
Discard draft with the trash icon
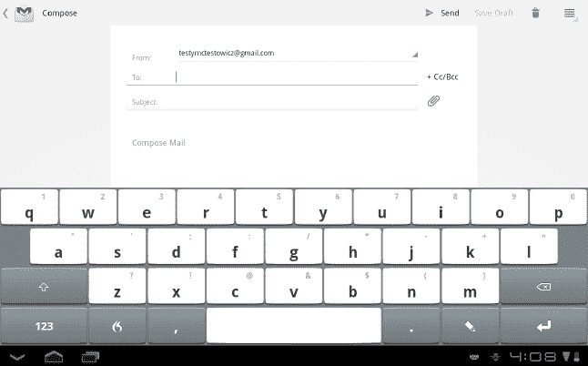(535, 13)
